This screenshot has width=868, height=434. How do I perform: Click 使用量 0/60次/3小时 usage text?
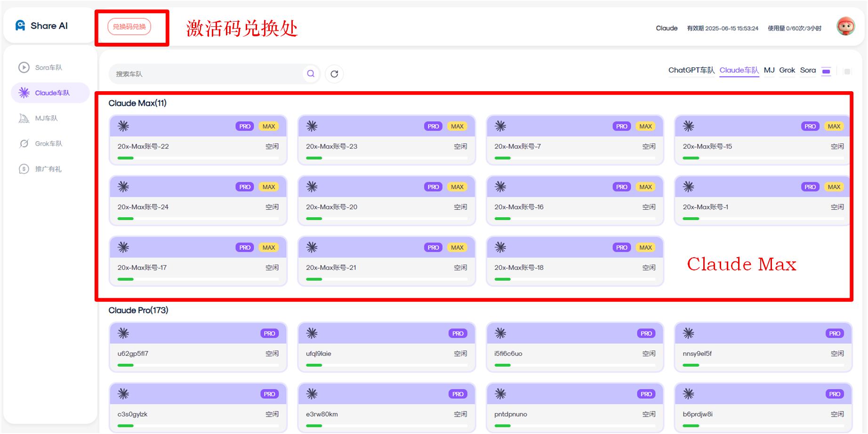tap(795, 28)
